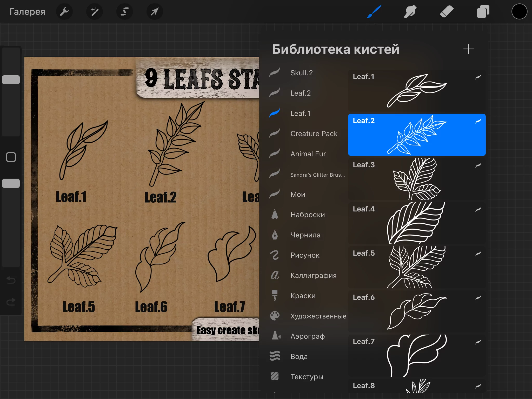This screenshot has height=399, width=532.
Task: Select the highlighted Leaf.2 brush
Action: 417,135
